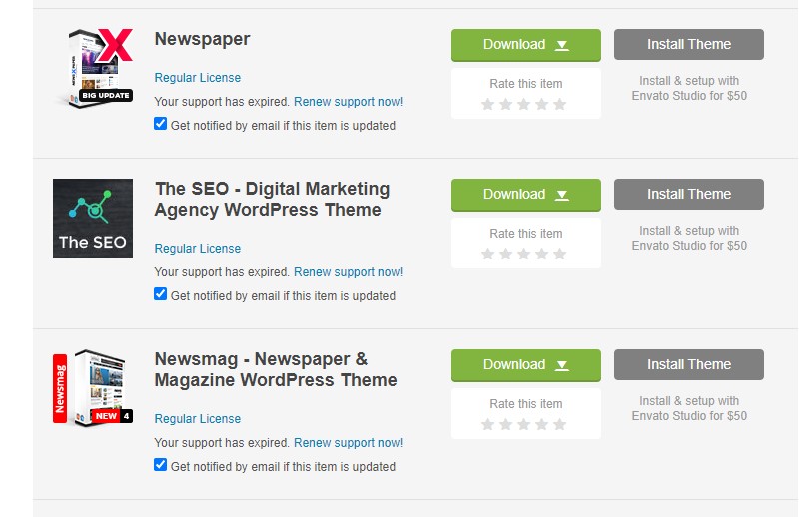
Task: Rate The SEO four stars
Action: [x=541, y=254]
